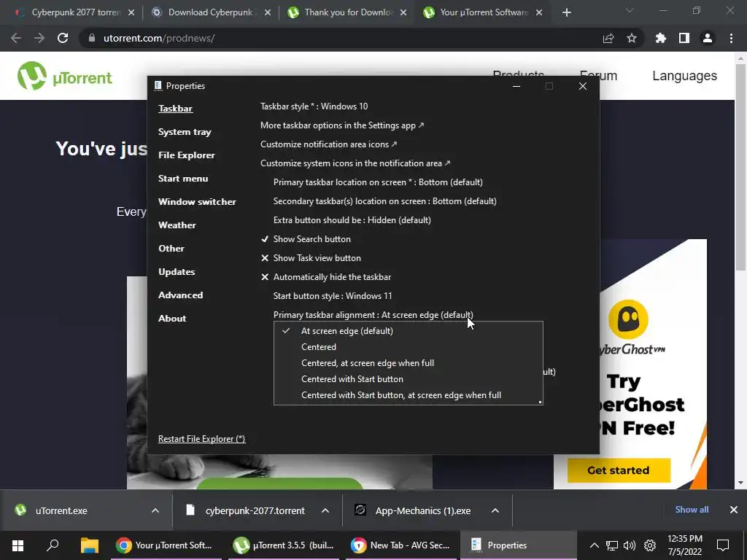Open Chrome side panel icon
747x560 pixels.
click(x=684, y=38)
